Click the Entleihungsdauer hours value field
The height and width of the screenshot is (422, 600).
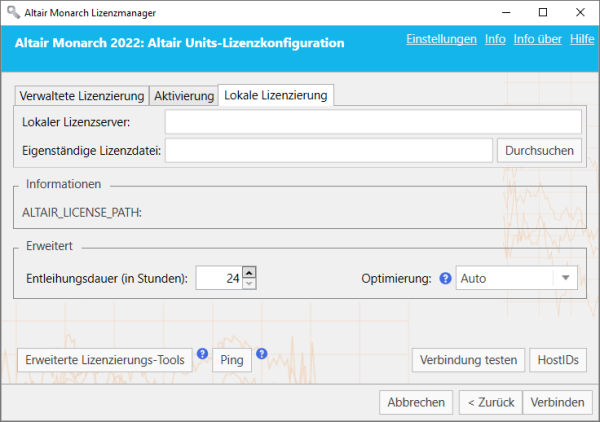click(219, 278)
